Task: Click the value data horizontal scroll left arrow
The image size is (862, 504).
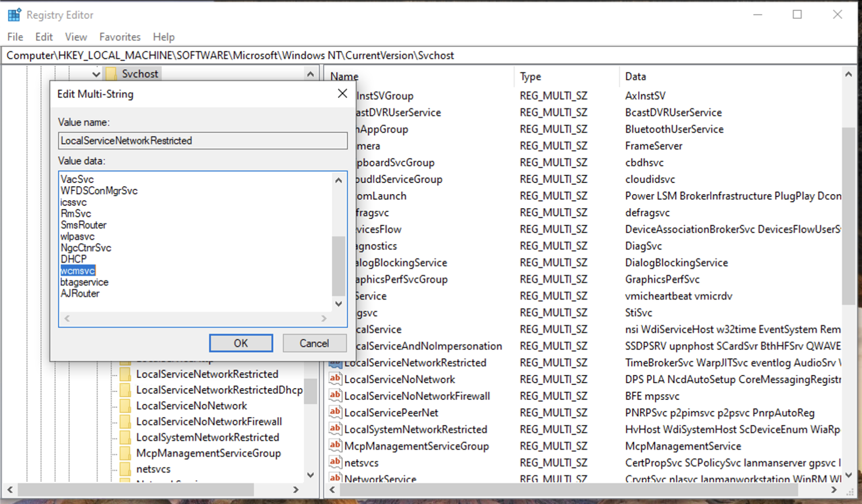Action: click(67, 319)
